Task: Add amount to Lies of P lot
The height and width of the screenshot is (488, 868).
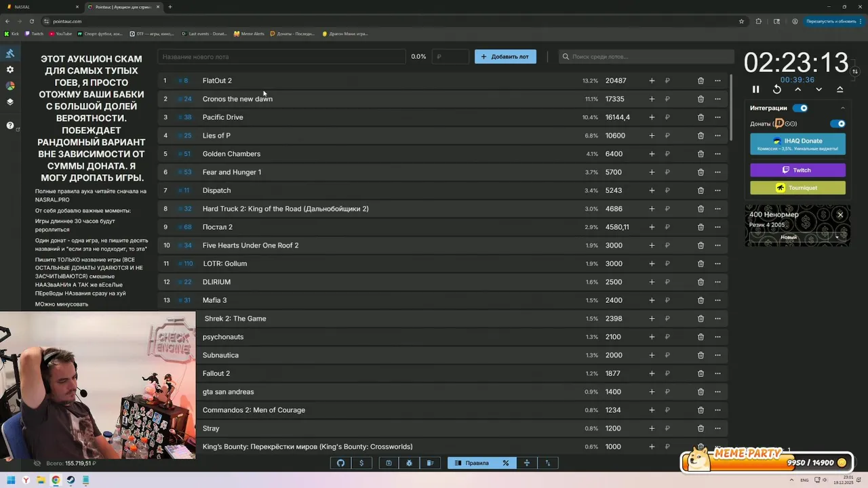Action: (652, 136)
